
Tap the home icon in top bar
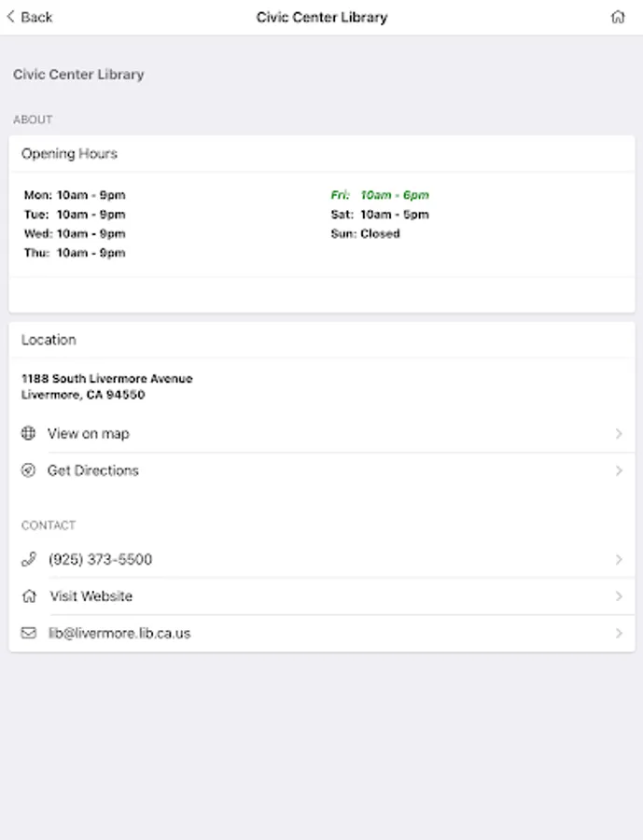[x=618, y=17]
